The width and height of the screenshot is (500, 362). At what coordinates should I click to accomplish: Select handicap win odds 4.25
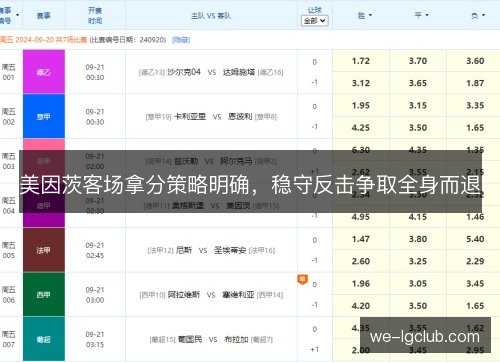(361, 128)
